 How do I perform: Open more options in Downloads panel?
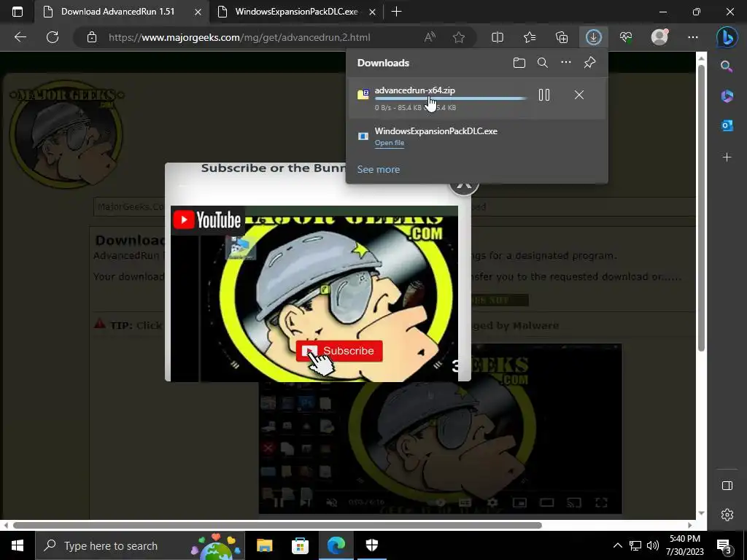coord(566,63)
